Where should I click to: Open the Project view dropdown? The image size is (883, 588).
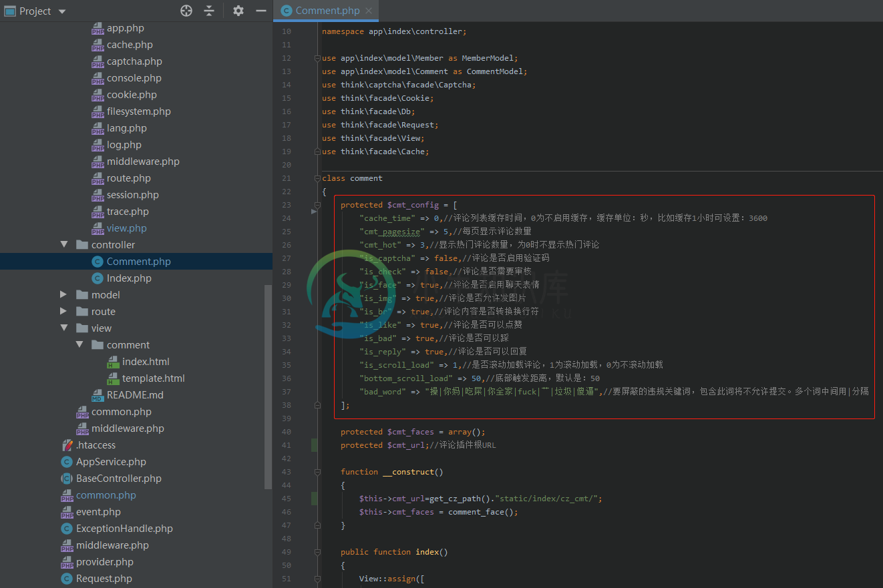pyautogui.click(x=62, y=11)
